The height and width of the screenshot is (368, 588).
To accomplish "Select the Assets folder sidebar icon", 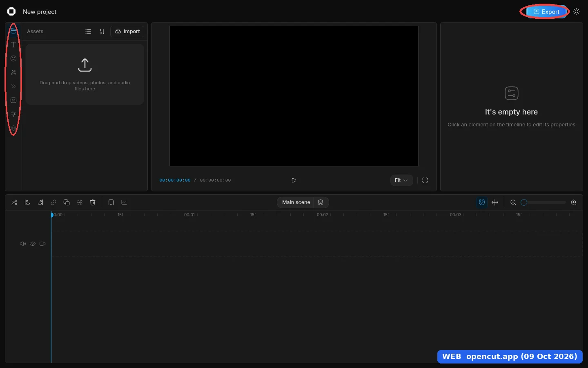I will pyautogui.click(x=13, y=31).
